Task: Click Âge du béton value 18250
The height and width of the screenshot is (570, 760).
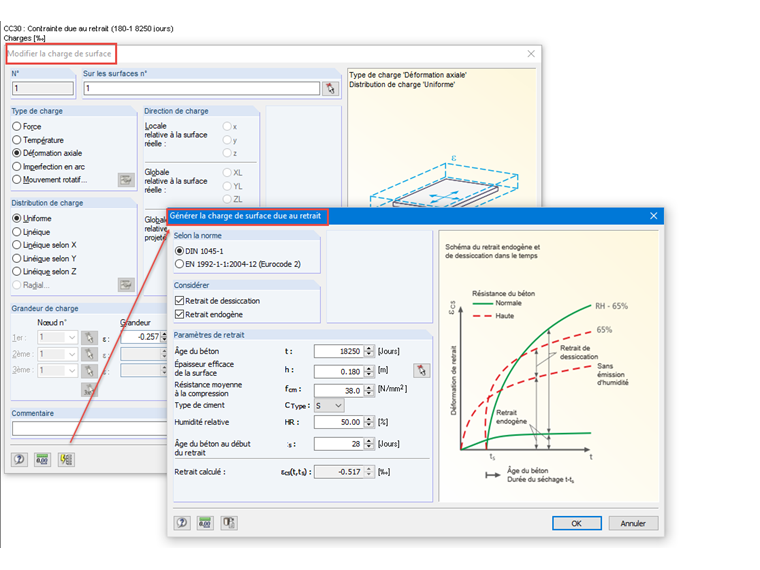Action: (339, 351)
